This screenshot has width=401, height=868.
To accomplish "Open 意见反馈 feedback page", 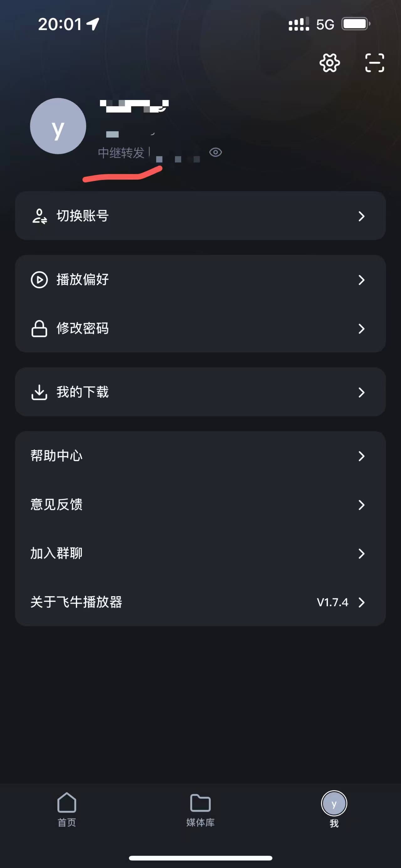I will pyautogui.click(x=57, y=505).
